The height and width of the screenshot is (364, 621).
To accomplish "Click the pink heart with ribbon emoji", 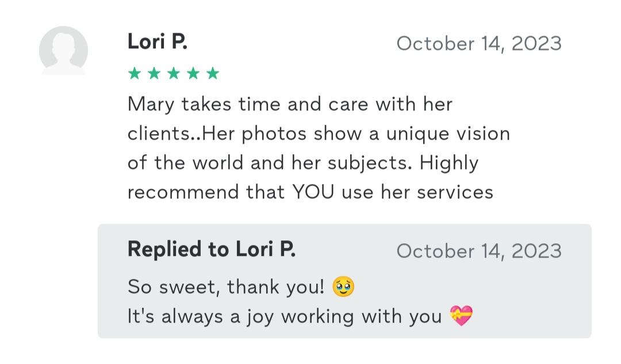I will pos(461,316).
